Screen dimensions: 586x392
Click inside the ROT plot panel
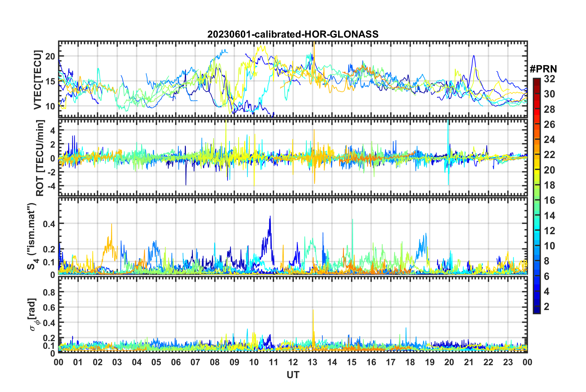pyautogui.click(x=293, y=158)
